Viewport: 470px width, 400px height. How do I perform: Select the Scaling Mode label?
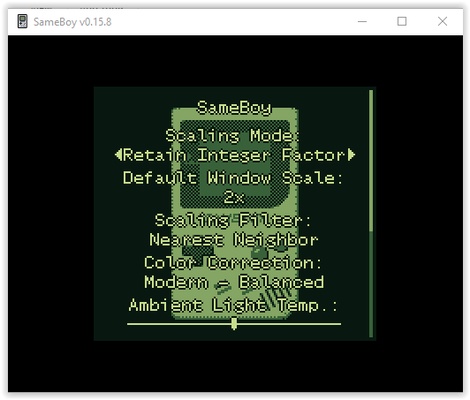(x=233, y=136)
